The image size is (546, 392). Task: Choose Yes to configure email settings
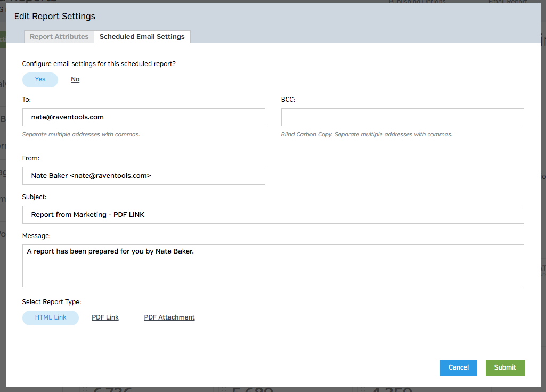click(40, 79)
